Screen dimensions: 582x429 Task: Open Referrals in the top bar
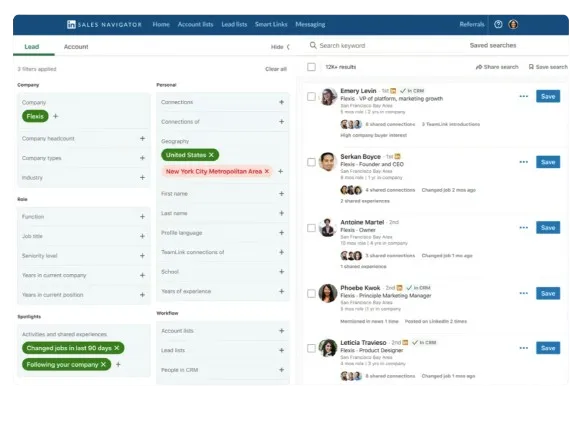(x=472, y=24)
